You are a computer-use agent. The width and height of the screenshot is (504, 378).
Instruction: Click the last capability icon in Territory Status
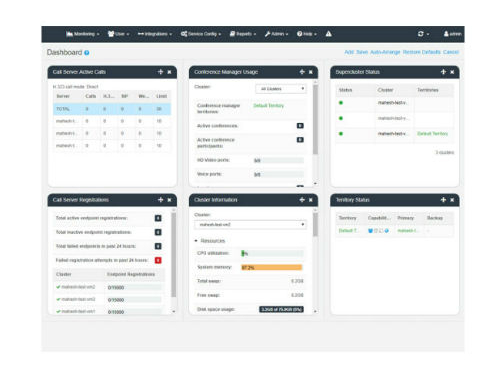[387, 231]
